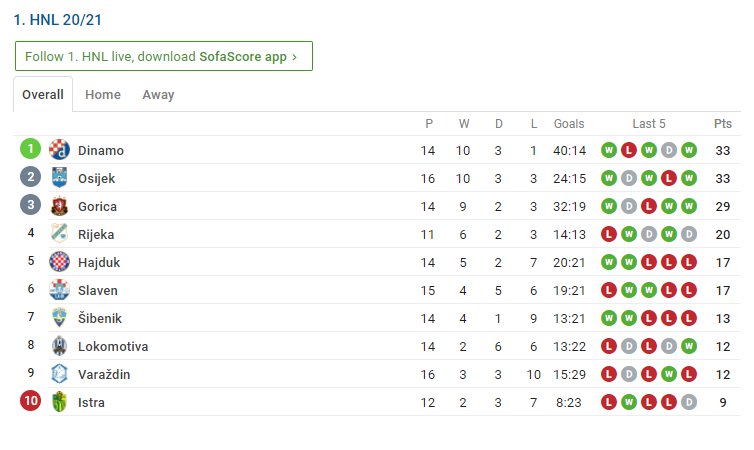
Task: Click Dinamo's red loss badge in Last 5
Action: 629,150
